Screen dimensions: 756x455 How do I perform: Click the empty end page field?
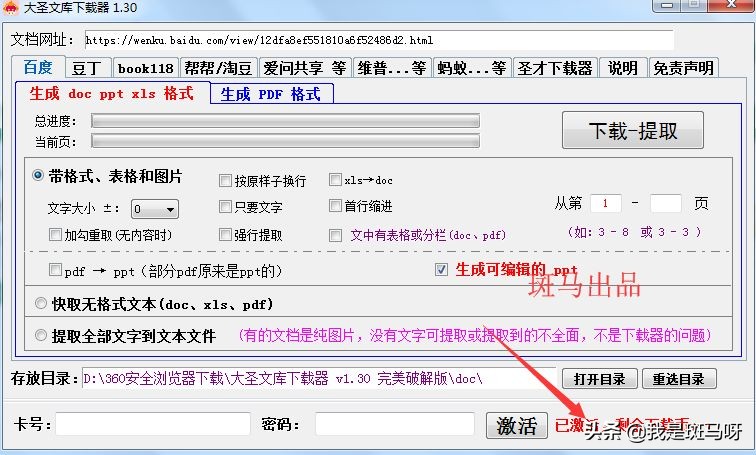pyautogui.click(x=665, y=203)
